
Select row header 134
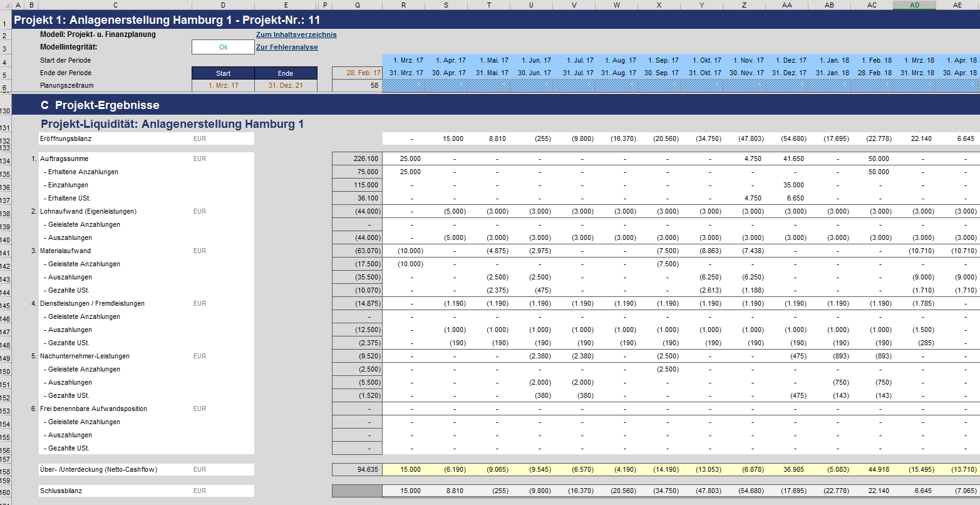(6, 159)
